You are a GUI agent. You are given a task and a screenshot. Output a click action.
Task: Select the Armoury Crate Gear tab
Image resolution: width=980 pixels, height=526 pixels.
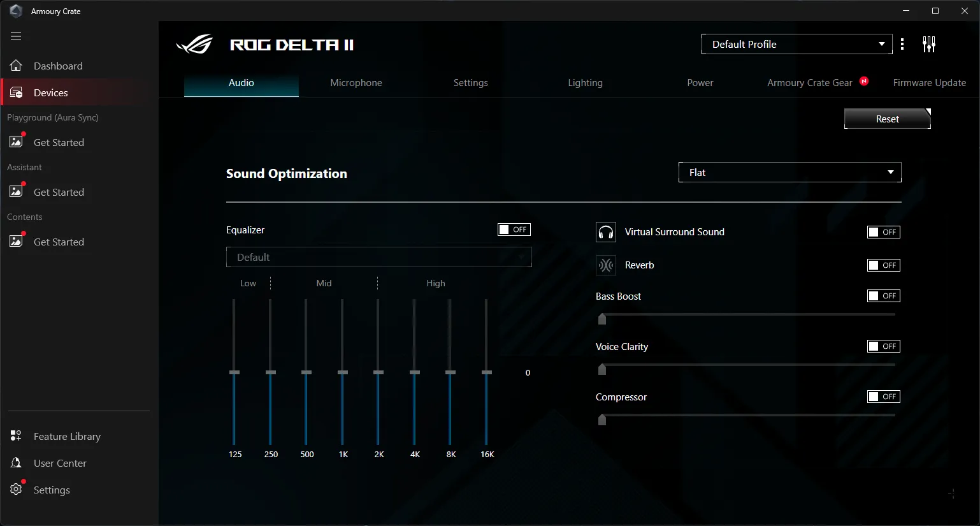[x=810, y=83]
